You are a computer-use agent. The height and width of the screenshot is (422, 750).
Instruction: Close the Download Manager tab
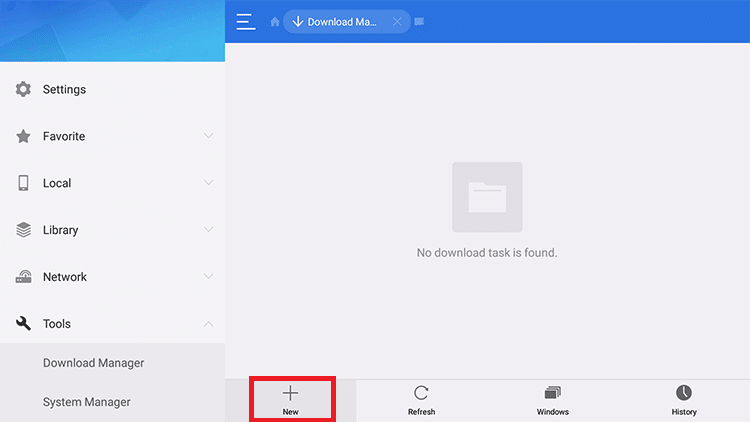coord(397,22)
